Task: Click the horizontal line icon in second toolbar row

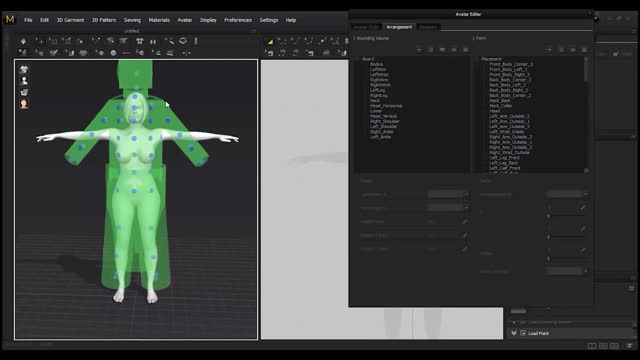Action: point(127,53)
